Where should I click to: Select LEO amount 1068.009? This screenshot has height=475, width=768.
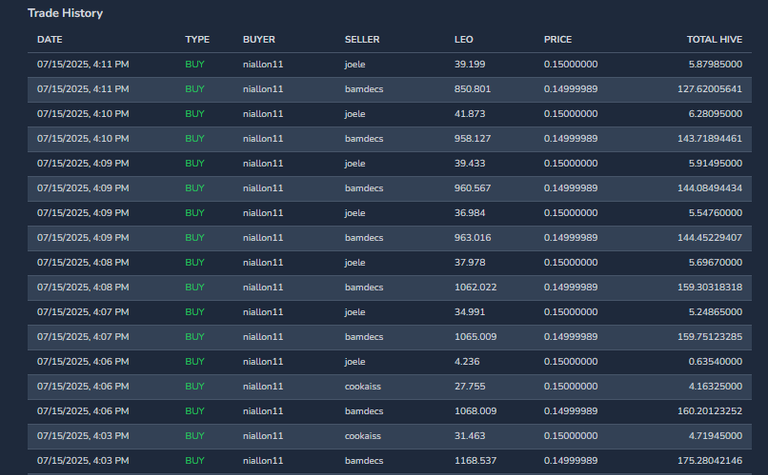[476, 411]
